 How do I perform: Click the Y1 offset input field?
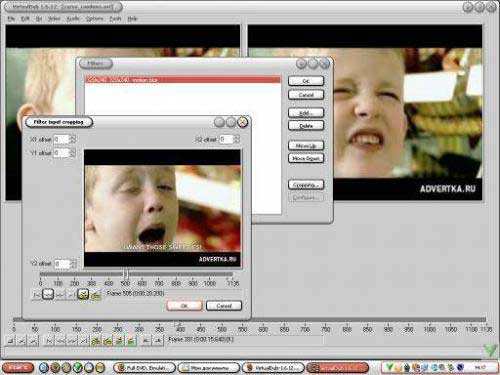click(61, 153)
